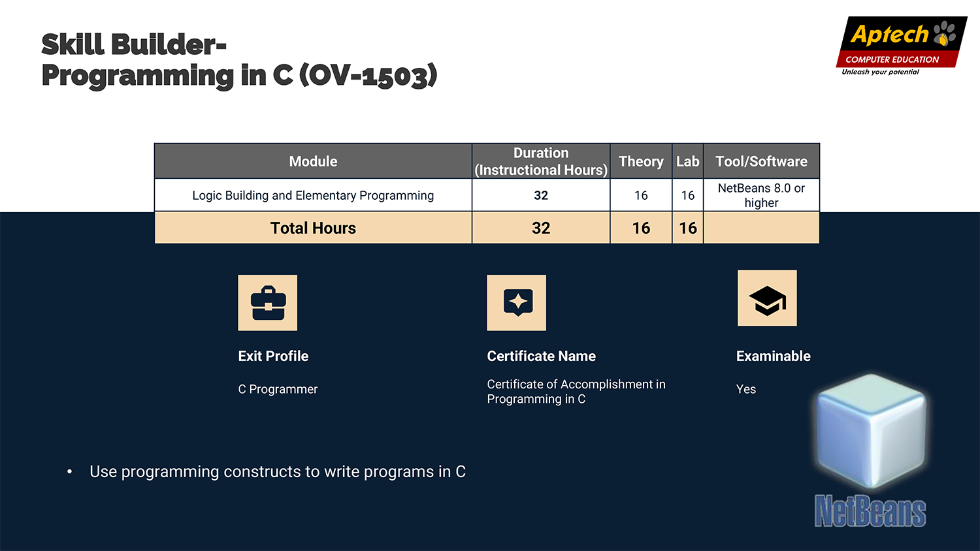The height and width of the screenshot is (551, 980).
Task: Click the NetBeans cube logo
Action: click(871, 431)
